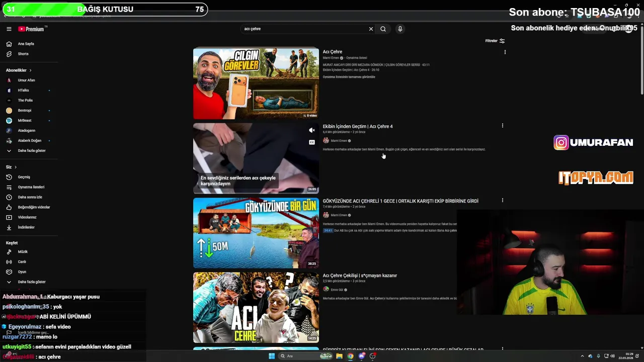
Task: Open the Filtreler filter options
Action: (495, 41)
